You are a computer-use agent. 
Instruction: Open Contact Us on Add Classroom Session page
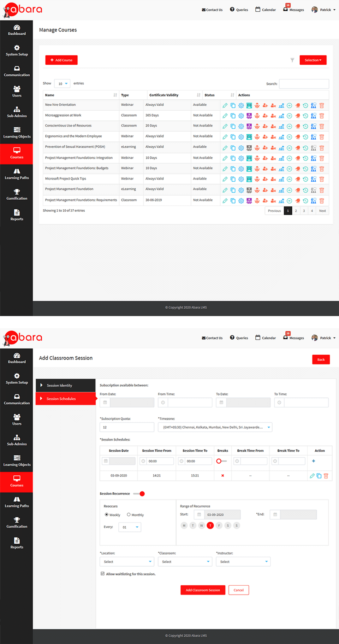pyautogui.click(x=212, y=338)
